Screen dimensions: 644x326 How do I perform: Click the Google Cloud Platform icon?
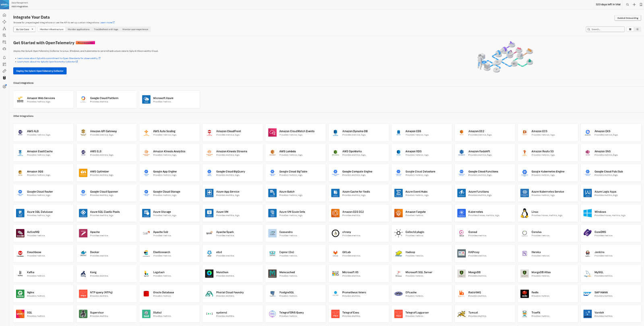point(83,100)
